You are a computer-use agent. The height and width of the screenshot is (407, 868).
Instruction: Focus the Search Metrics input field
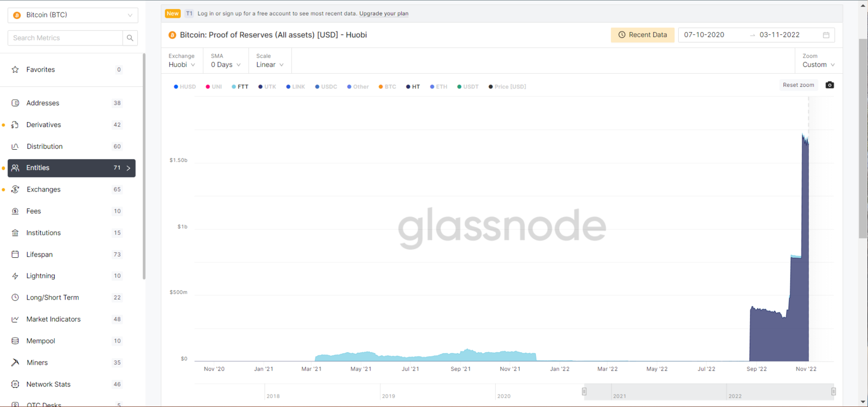65,38
